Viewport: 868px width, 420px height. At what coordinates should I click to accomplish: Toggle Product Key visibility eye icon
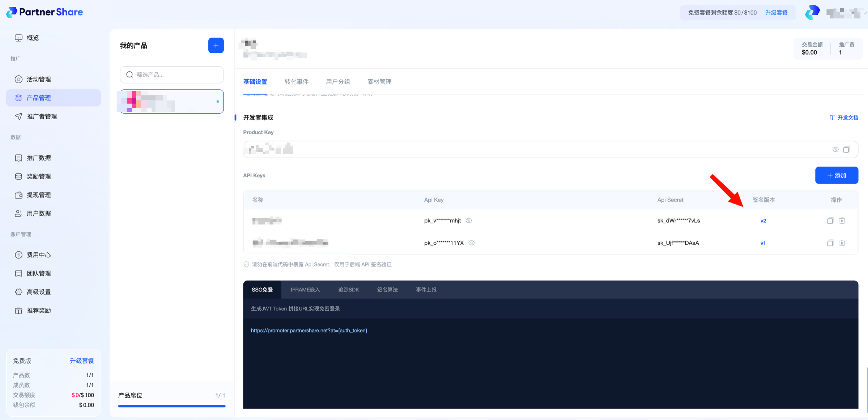coord(835,150)
